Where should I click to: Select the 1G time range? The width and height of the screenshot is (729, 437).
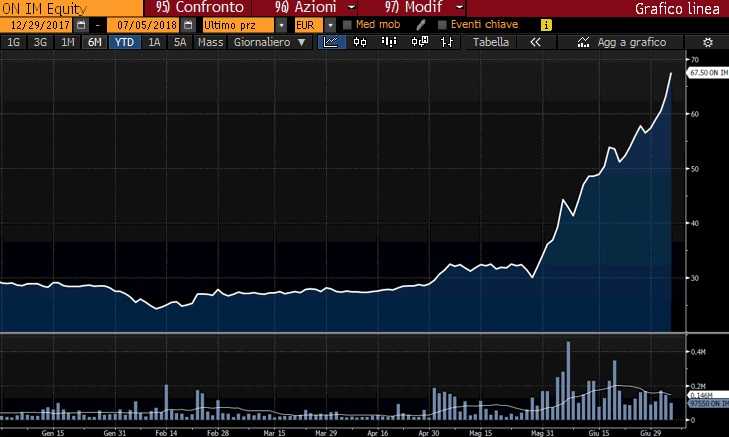point(13,42)
